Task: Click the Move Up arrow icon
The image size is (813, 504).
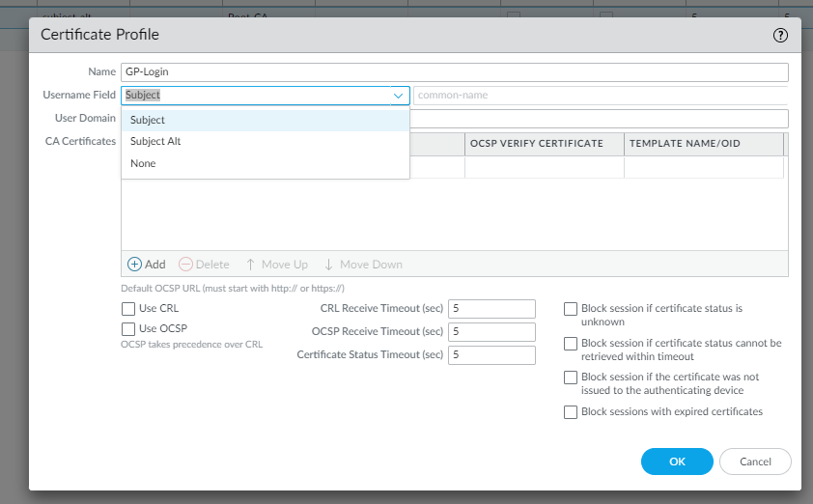Action: pyautogui.click(x=251, y=265)
